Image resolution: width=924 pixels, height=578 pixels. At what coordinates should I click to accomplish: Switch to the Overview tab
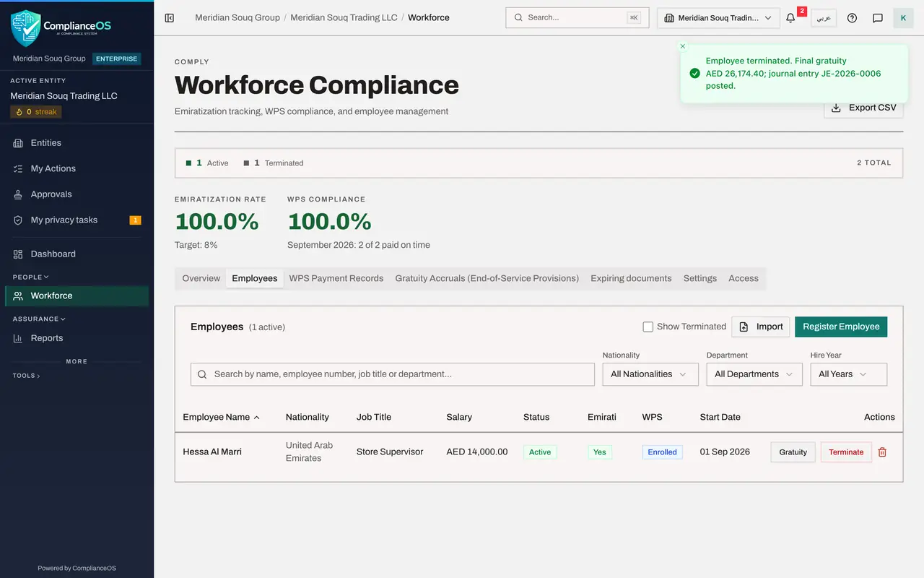(201, 278)
